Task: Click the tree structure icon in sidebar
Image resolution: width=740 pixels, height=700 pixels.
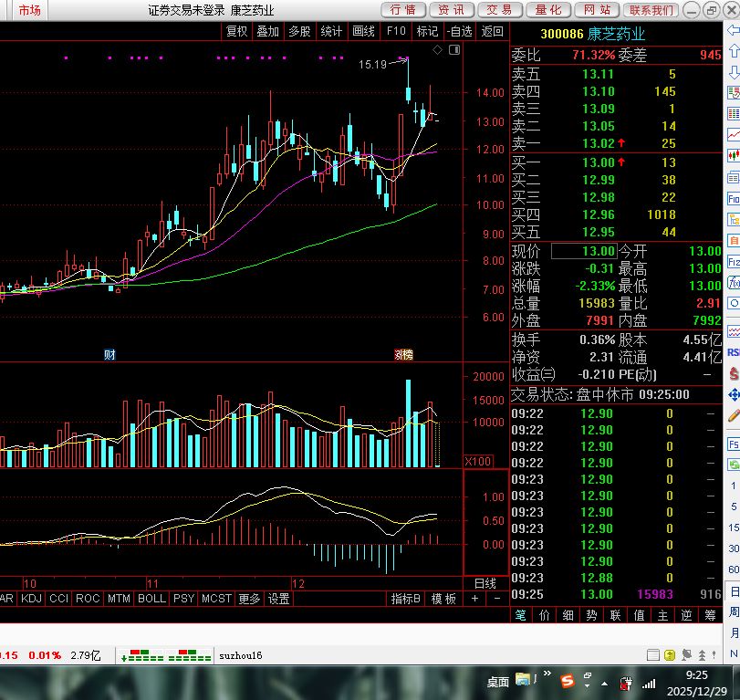Action: [734, 219]
